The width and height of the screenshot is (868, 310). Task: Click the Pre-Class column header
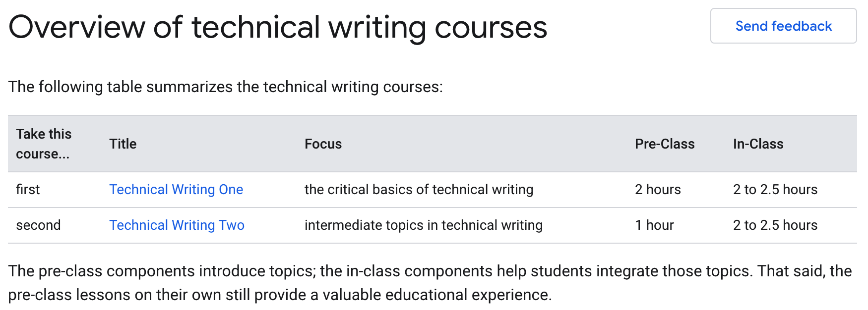[x=665, y=144]
